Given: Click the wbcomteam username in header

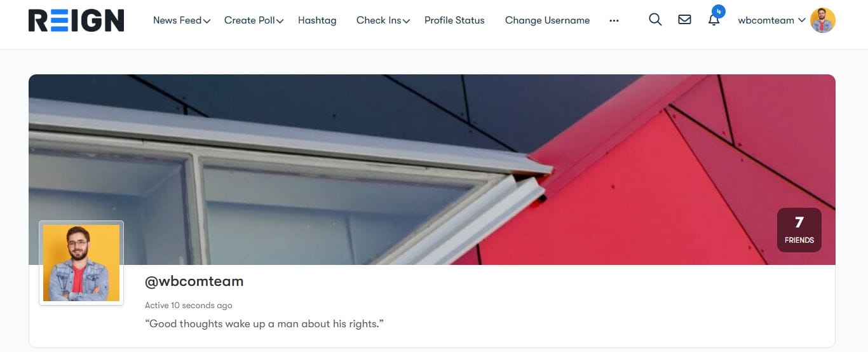Looking at the screenshot, I should (766, 20).
